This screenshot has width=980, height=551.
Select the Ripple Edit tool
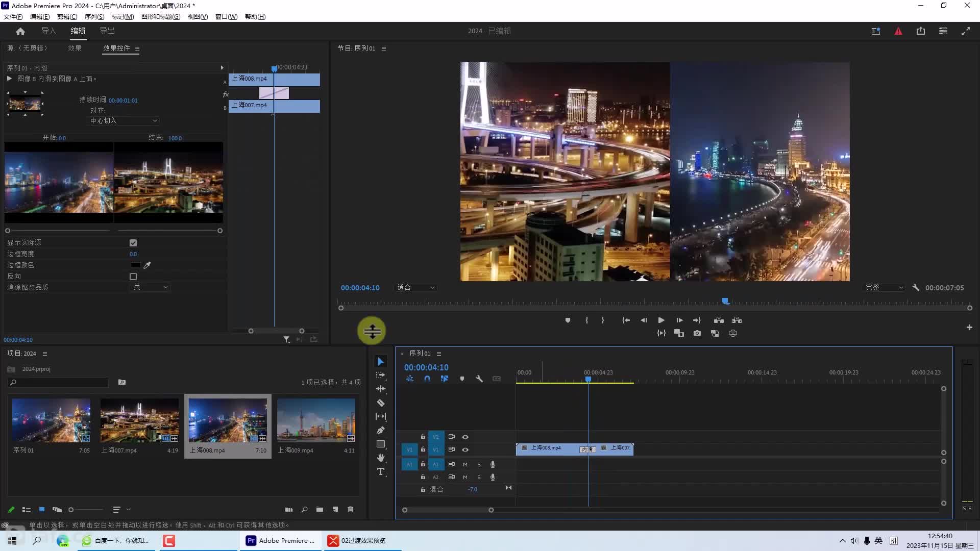point(381,389)
